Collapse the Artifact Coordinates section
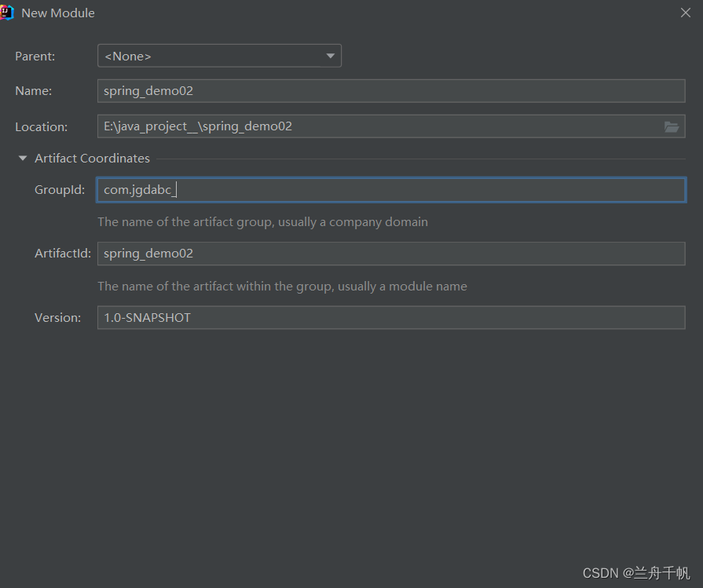The width and height of the screenshot is (703, 588). 23,159
